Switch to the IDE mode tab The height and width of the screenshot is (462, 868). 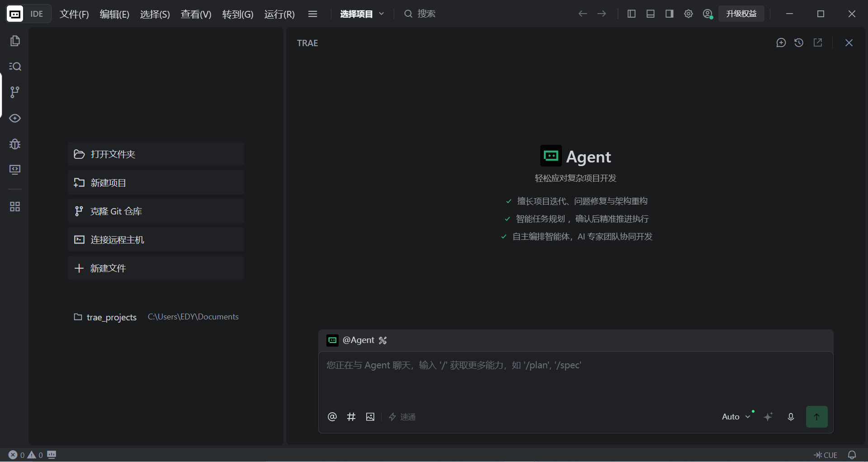tap(37, 14)
